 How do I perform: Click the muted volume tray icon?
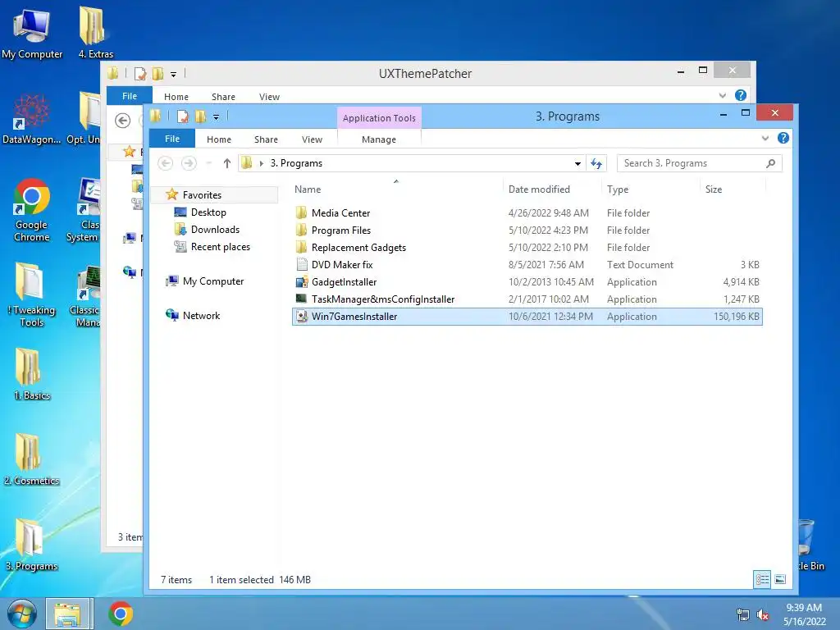click(x=763, y=615)
